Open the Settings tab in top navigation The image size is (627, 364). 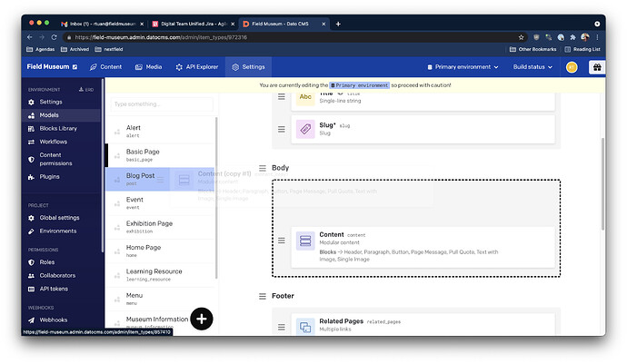click(248, 67)
